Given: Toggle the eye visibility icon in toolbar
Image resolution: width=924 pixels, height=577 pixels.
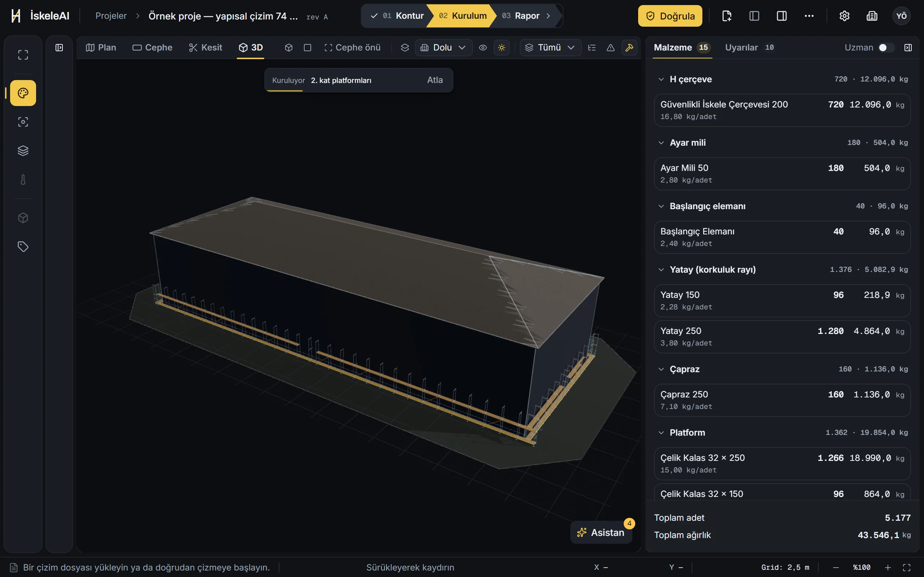Looking at the screenshot, I should tap(483, 48).
